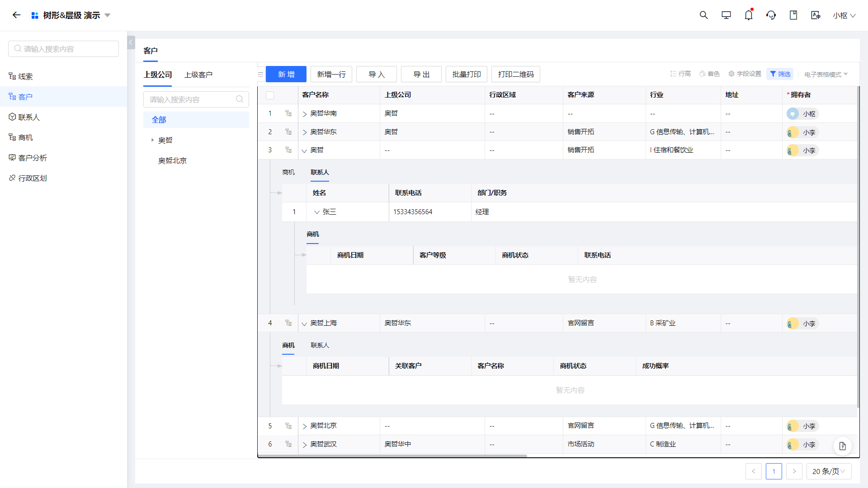Expand 奥哲武汉 row

pos(304,445)
